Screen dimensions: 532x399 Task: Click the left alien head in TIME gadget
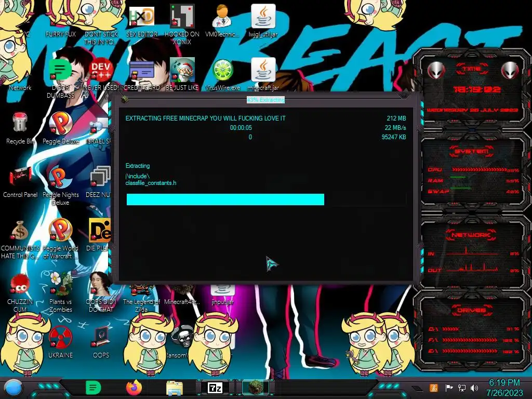tap(436, 70)
